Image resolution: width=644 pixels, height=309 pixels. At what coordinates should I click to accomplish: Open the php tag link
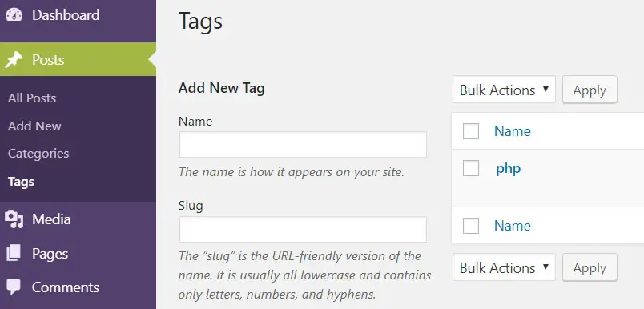pyautogui.click(x=509, y=169)
